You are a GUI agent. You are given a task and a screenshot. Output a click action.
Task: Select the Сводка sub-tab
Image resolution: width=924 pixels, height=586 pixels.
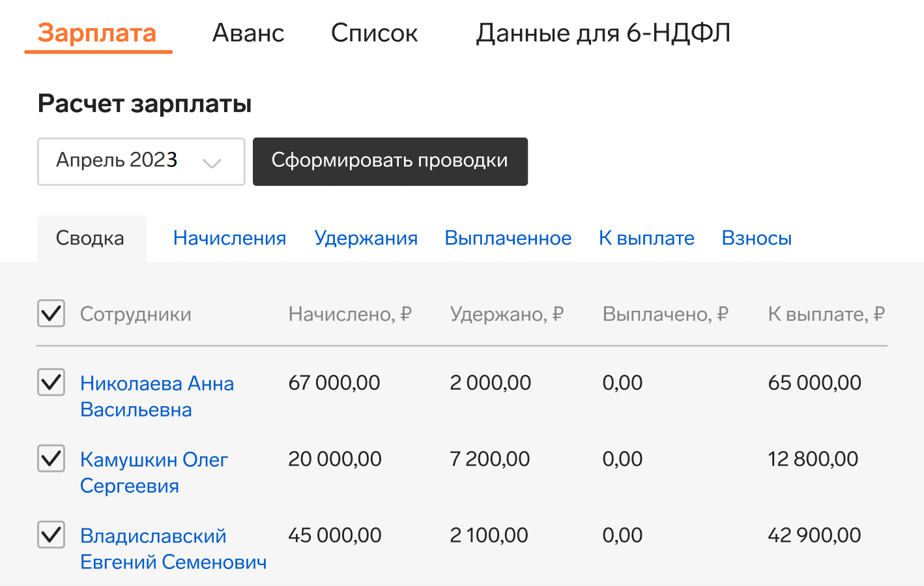[x=91, y=239]
